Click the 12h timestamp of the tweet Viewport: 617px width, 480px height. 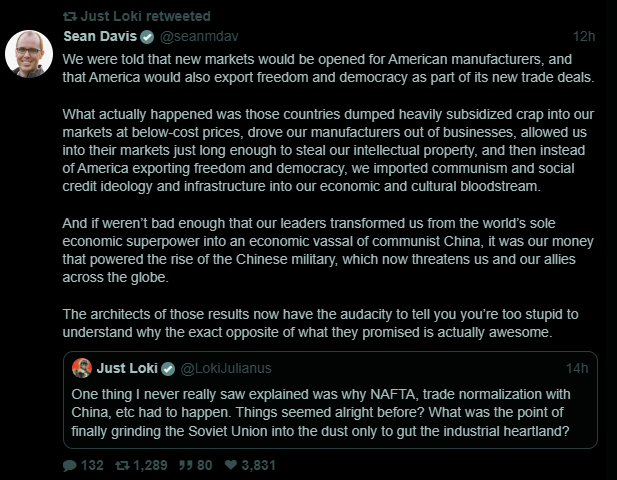point(585,37)
